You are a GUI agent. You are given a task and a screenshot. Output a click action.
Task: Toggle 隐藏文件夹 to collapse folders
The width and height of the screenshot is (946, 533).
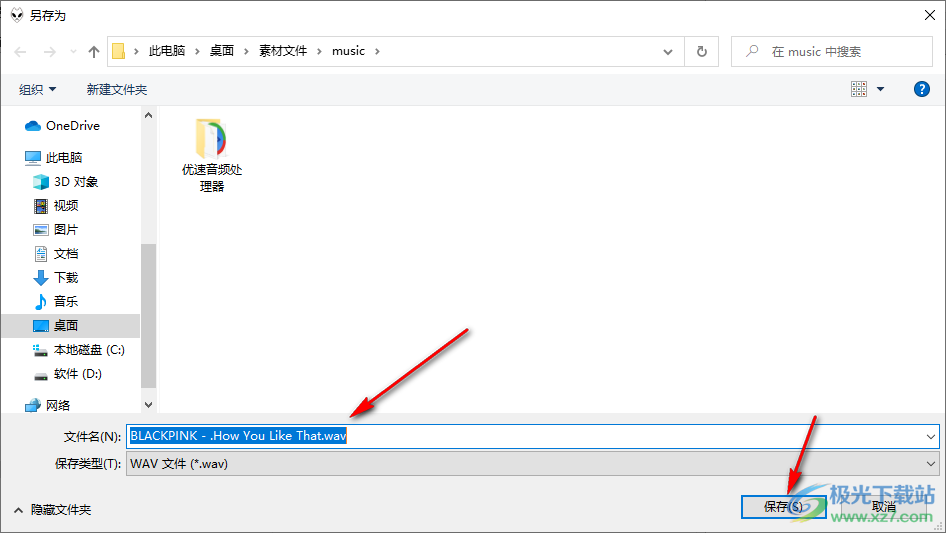53,510
